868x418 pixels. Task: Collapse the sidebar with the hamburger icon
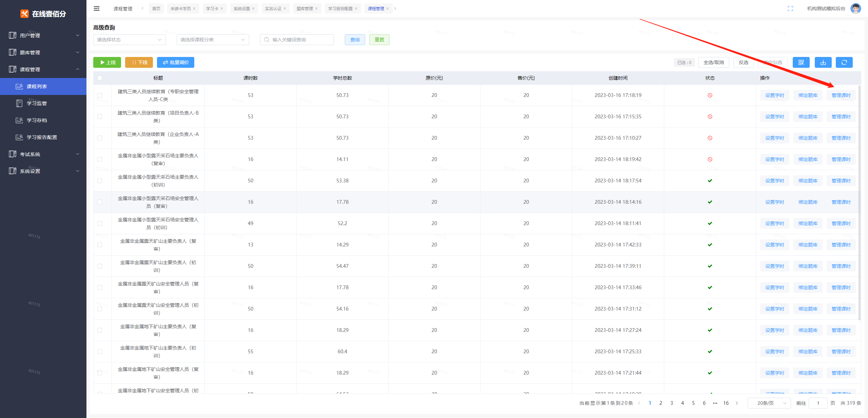(x=97, y=8)
